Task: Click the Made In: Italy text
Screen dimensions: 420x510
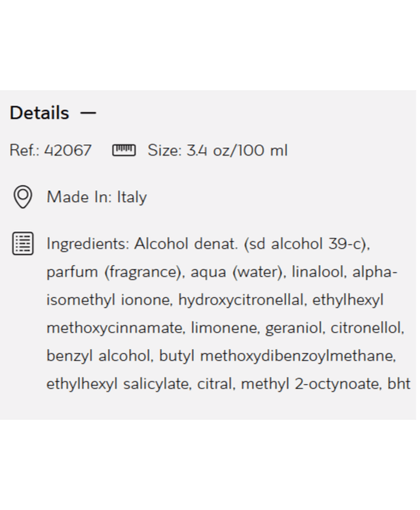Action: coord(97,197)
